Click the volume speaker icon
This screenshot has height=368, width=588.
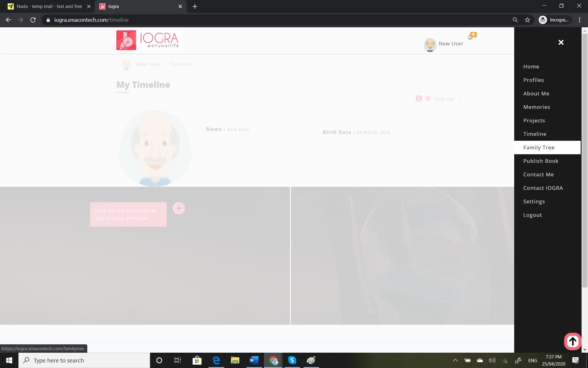click(x=492, y=360)
